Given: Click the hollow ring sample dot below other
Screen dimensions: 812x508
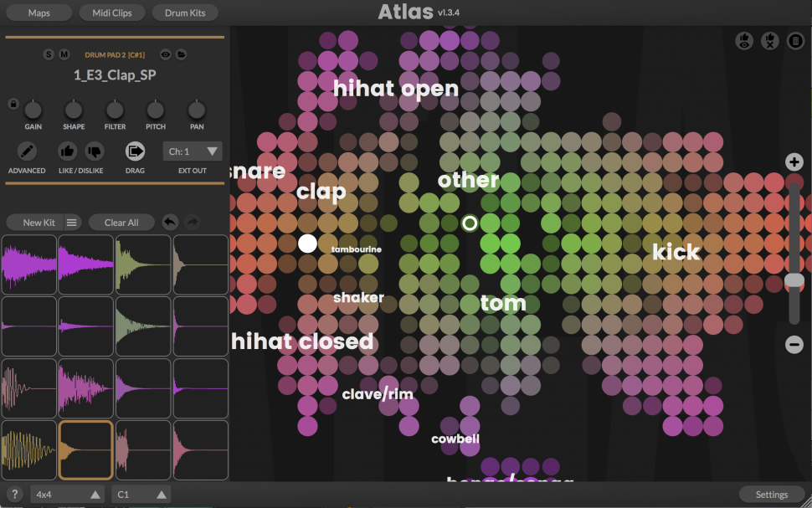Looking at the screenshot, I should click(470, 223).
